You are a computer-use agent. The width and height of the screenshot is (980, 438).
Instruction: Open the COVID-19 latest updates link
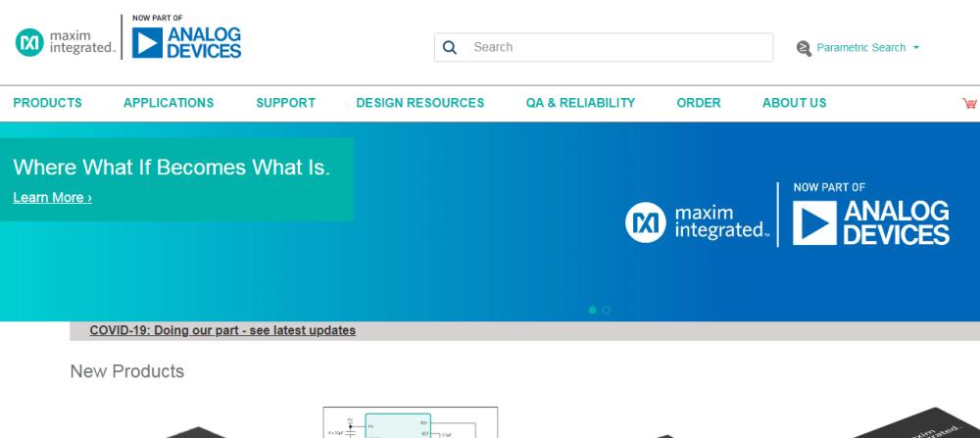tap(222, 331)
